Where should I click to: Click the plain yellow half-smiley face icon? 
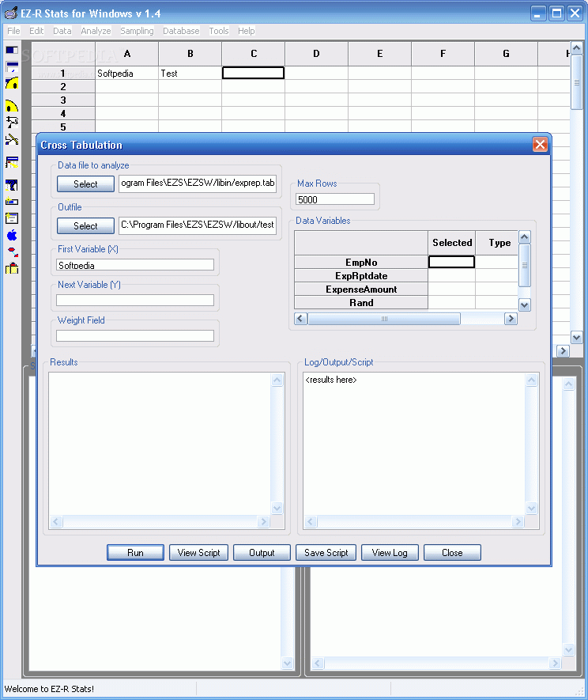tap(12, 106)
